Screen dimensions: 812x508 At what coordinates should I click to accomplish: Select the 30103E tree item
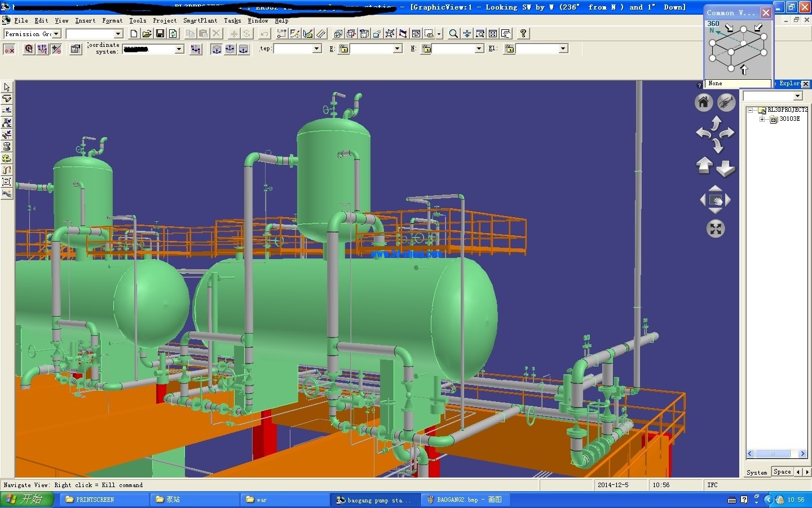tap(789, 119)
